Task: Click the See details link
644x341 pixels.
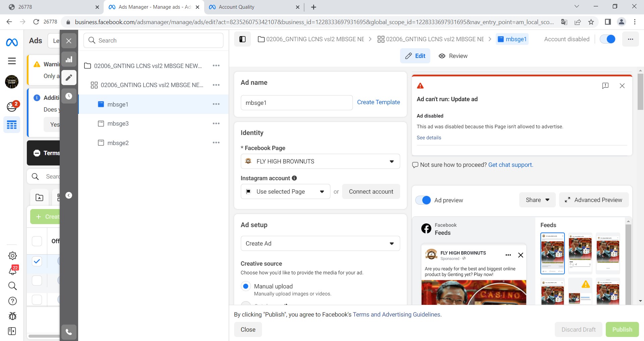Action: pos(429,138)
